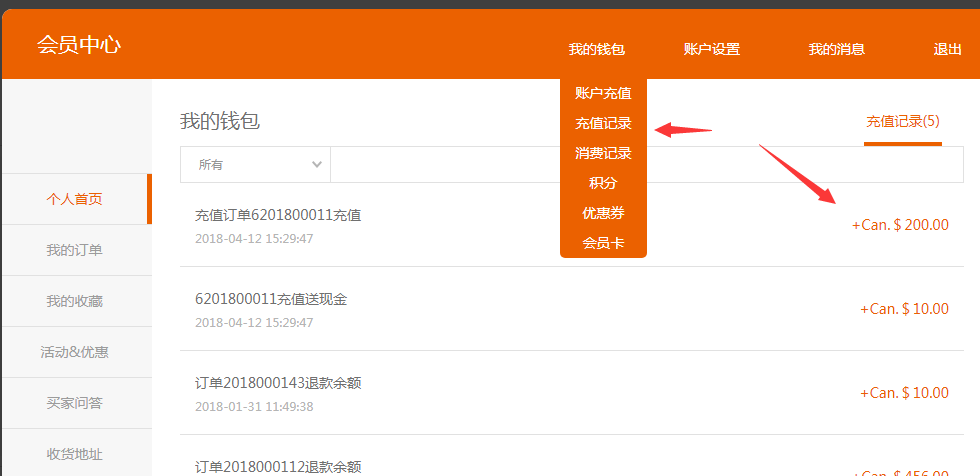Go to 我的订单 in the sidebar
Screen dimensions: 980x476
pos(75,250)
